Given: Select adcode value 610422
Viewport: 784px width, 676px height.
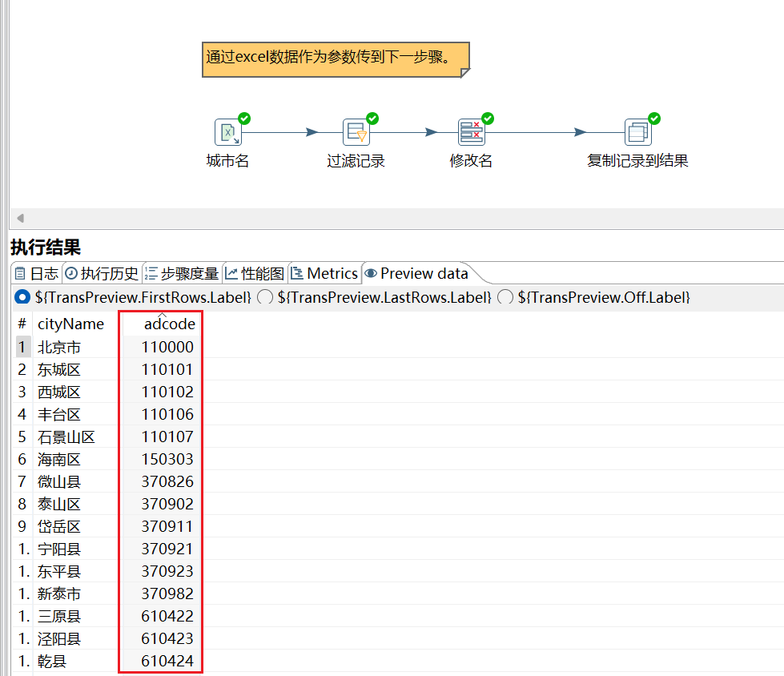Looking at the screenshot, I should point(167,617).
